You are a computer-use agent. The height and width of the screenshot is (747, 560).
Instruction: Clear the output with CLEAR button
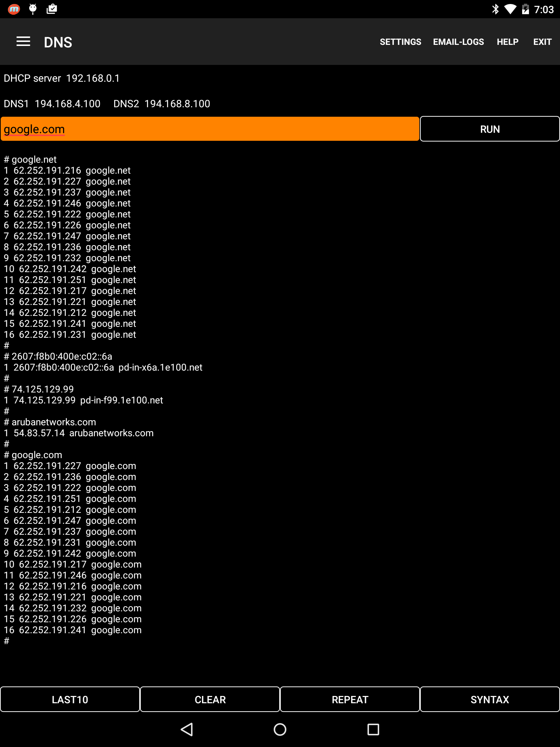point(210,699)
